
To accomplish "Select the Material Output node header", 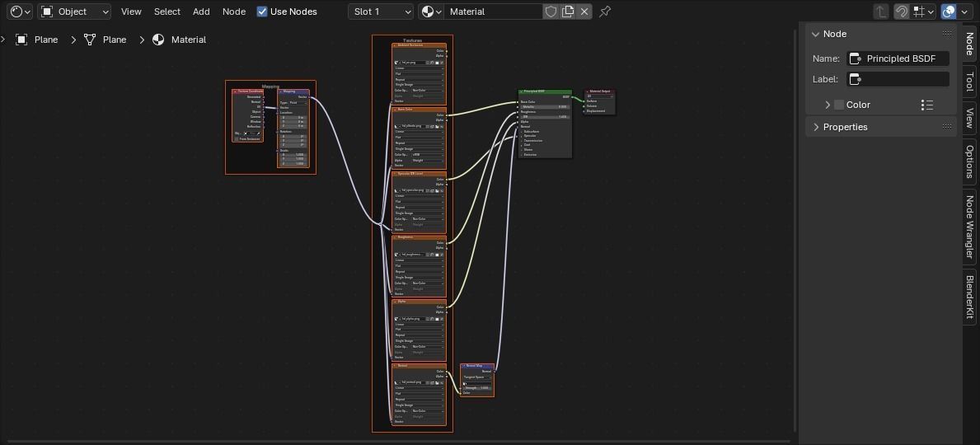I will [599, 91].
